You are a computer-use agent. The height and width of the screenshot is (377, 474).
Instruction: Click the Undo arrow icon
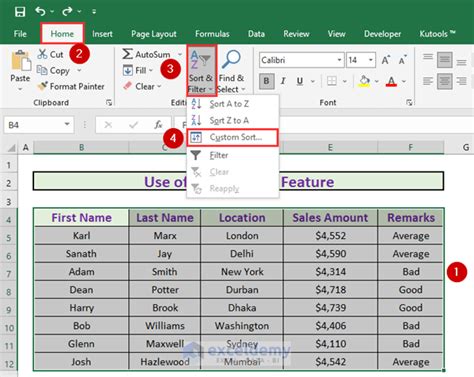pos(40,12)
